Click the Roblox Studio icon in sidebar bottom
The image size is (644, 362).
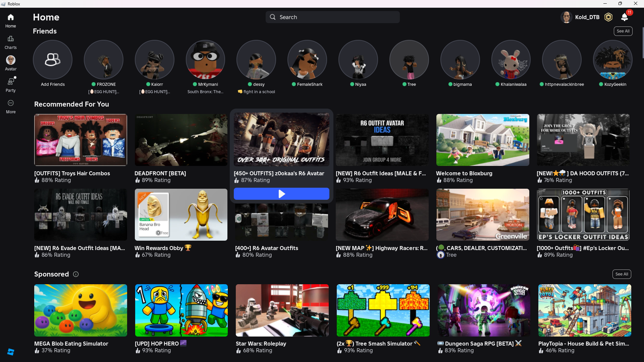(x=11, y=352)
